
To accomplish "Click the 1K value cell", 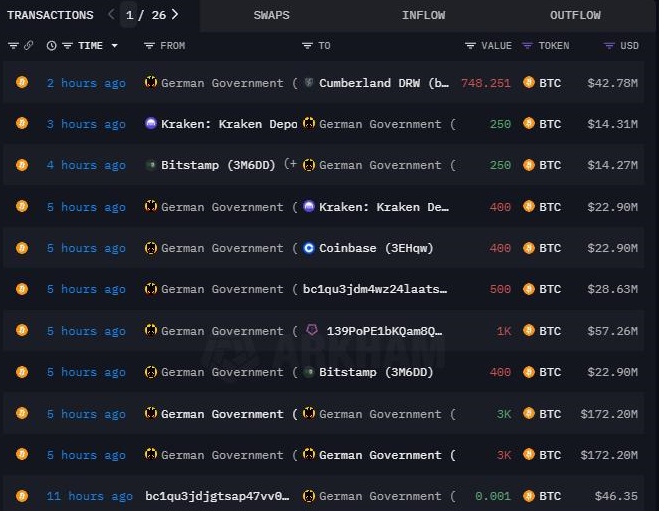I will click(504, 331).
